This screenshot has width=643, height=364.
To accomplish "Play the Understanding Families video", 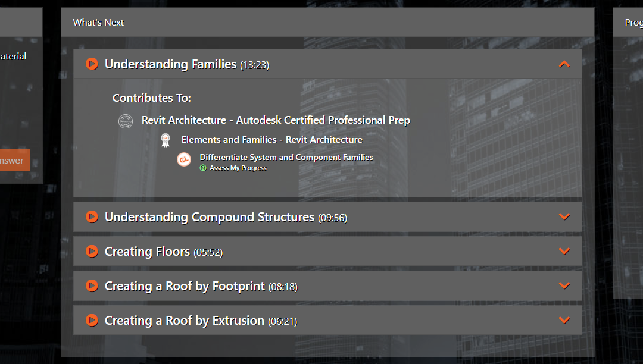I will click(x=92, y=64).
